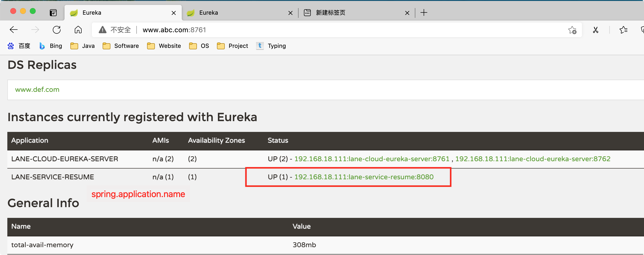This screenshot has height=255, width=644.
Task: Open the home page icon
Action: pos(78,30)
